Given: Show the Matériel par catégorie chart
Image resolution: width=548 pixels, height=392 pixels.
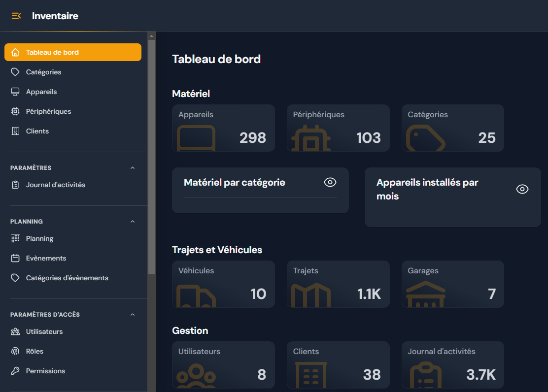Looking at the screenshot, I should pos(330,182).
